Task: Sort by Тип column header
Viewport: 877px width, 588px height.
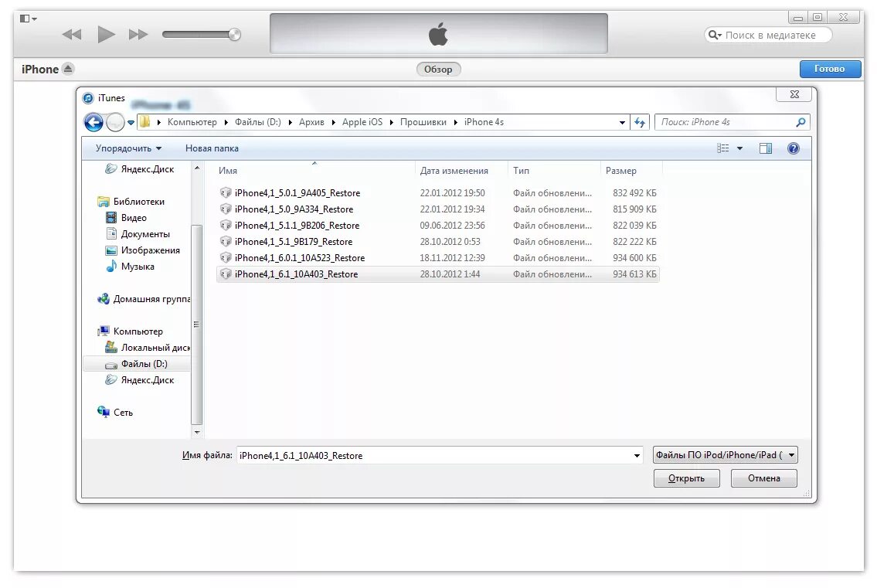Action: pos(521,171)
